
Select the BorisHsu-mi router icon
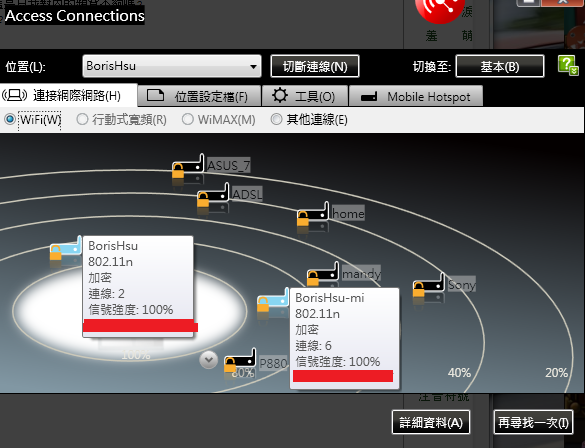(x=273, y=300)
